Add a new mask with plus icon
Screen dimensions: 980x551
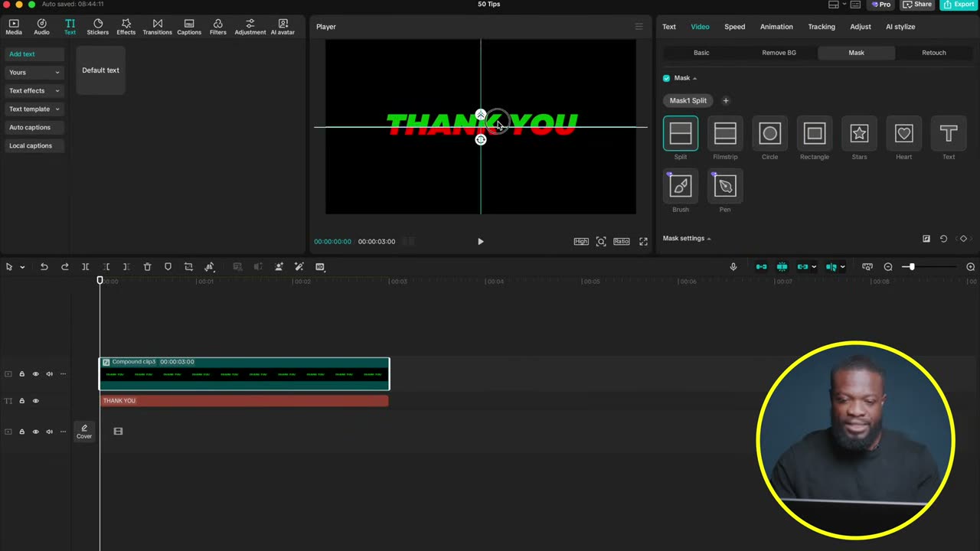tap(726, 100)
